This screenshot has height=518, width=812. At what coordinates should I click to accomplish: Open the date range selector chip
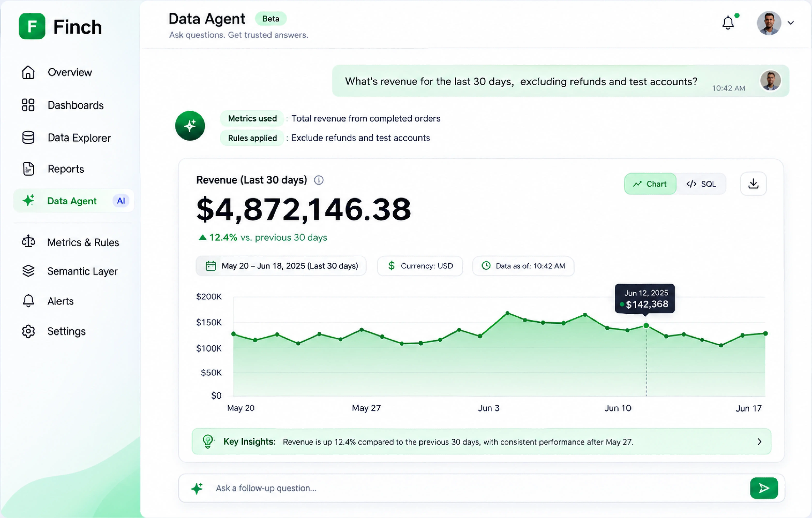(x=281, y=266)
